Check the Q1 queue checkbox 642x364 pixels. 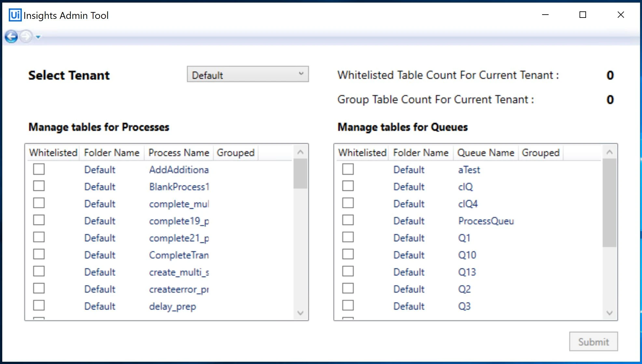point(348,237)
